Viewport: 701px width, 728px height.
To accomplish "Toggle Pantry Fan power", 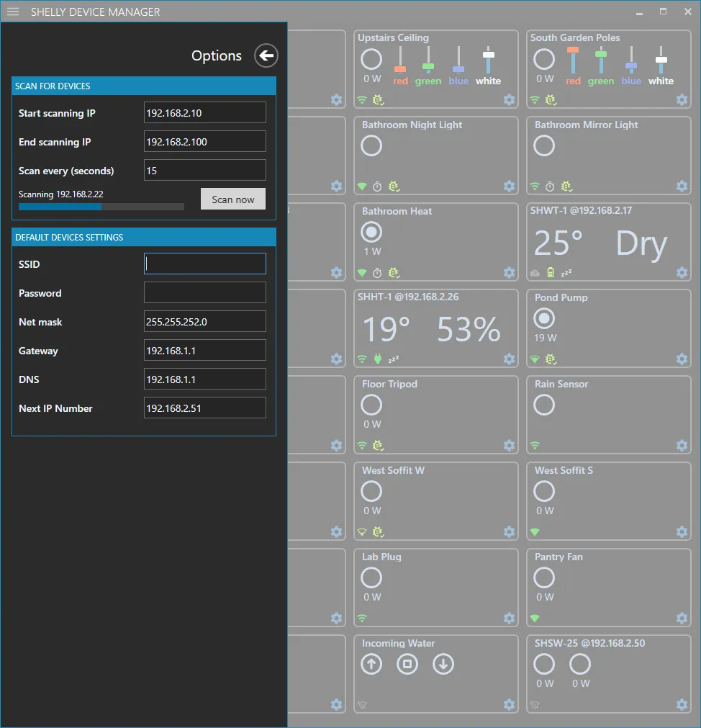I will pyautogui.click(x=543, y=578).
